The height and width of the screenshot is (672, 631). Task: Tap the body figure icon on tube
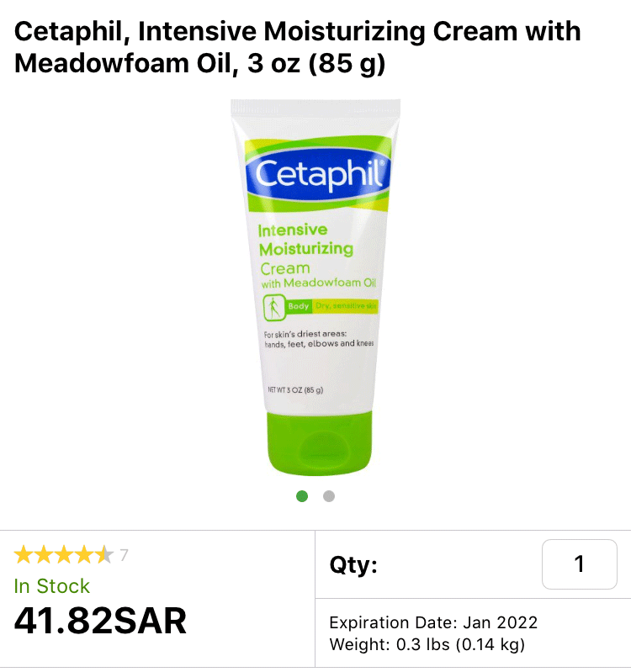(274, 307)
